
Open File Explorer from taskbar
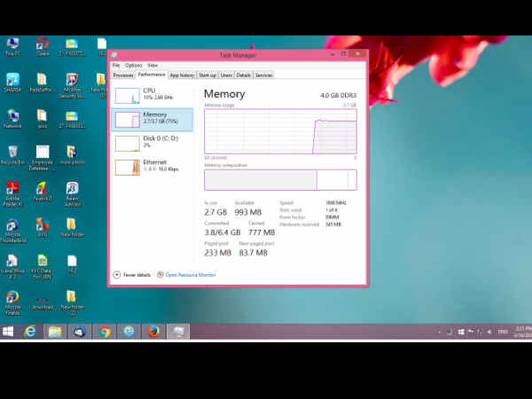pos(55,332)
